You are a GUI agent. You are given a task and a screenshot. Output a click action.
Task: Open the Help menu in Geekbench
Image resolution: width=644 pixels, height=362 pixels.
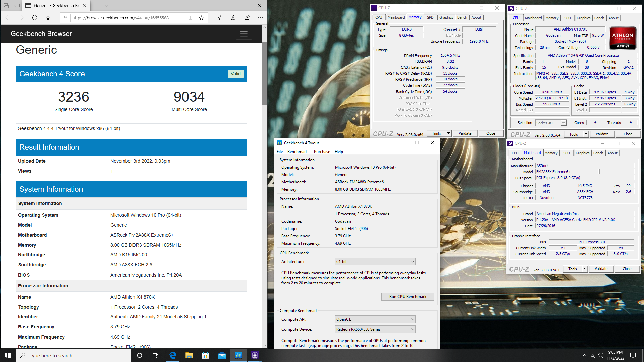339,152
